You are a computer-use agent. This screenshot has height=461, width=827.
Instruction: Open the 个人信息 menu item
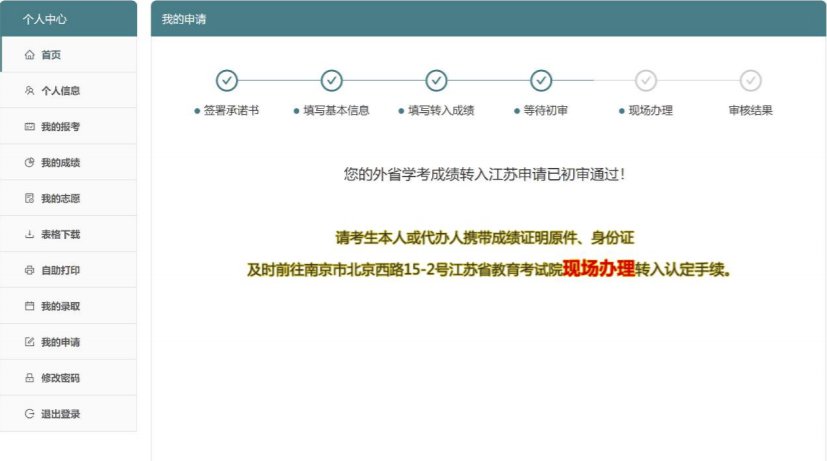click(x=69, y=90)
